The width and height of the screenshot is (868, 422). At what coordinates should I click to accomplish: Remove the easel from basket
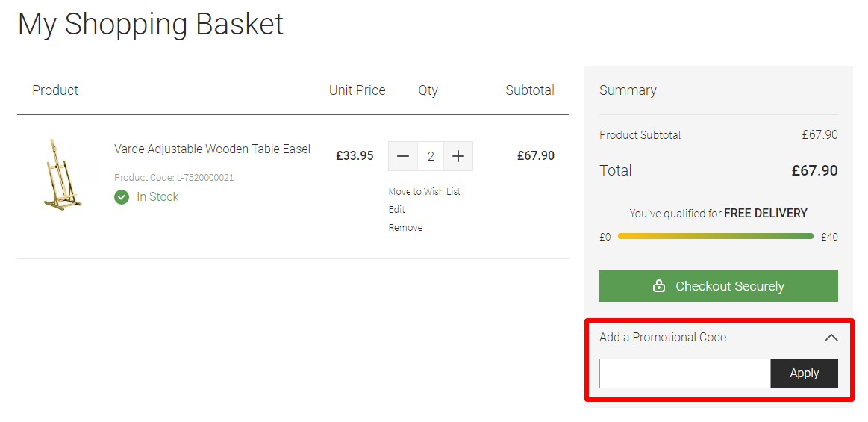(405, 228)
